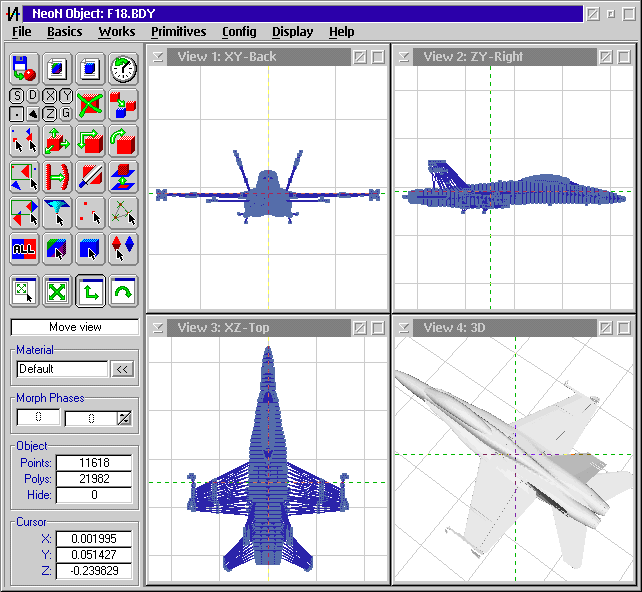Image resolution: width=642 pixels, height=592 pixels.
Task: Click the Polys count field 21982
Action: [x=94, y=479]
